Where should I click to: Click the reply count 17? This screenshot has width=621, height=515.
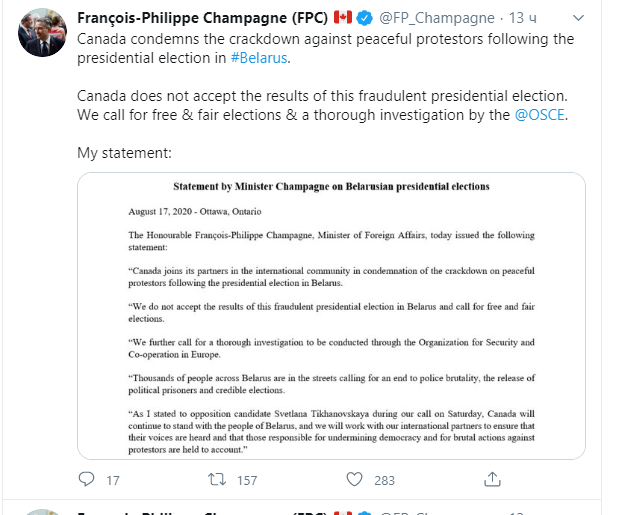112,480
